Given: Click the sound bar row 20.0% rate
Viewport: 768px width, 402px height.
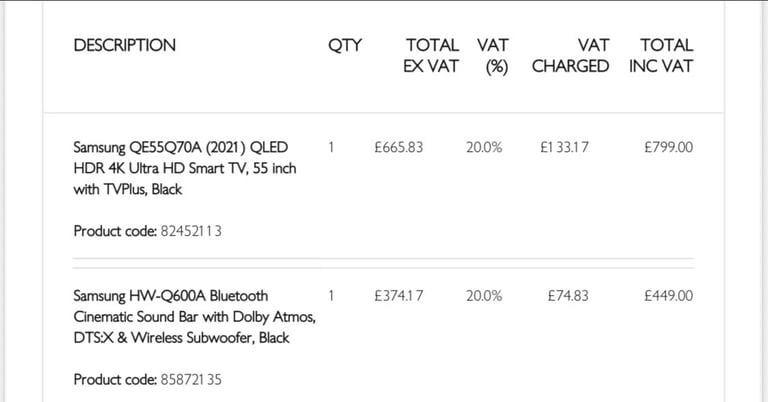Looking at the screenshot, I should coord(484,295).
